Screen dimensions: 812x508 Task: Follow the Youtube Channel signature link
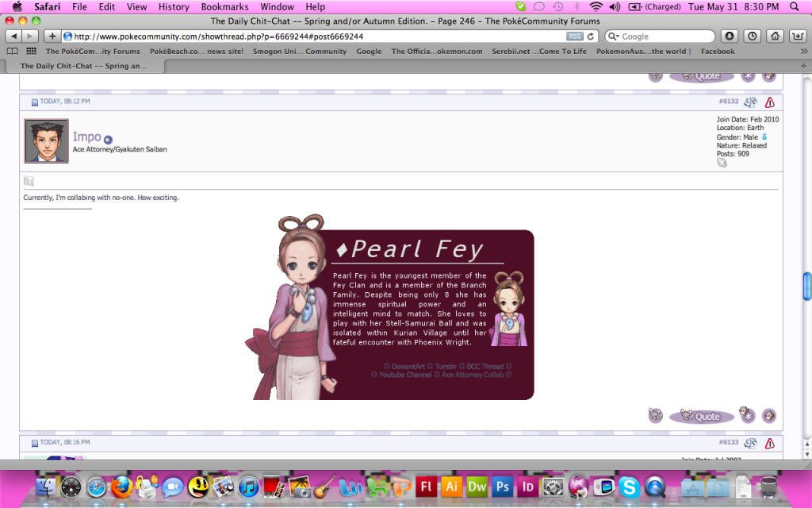405,375
